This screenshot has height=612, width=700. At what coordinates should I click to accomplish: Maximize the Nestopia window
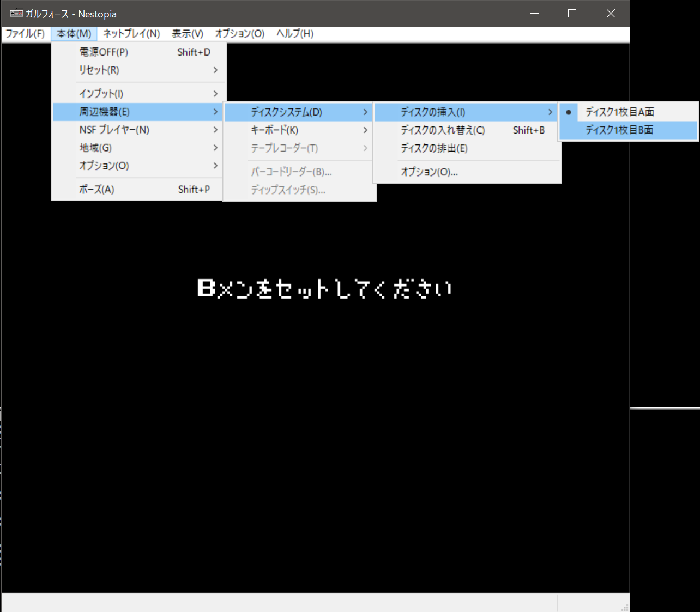(x=572, y=14)
